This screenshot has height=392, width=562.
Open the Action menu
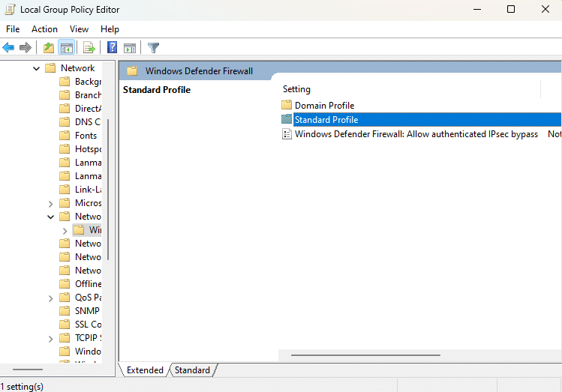click(44, 28)
